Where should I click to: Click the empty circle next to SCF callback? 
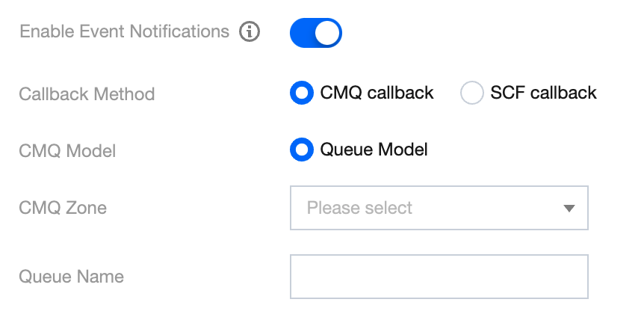point(471,93)
